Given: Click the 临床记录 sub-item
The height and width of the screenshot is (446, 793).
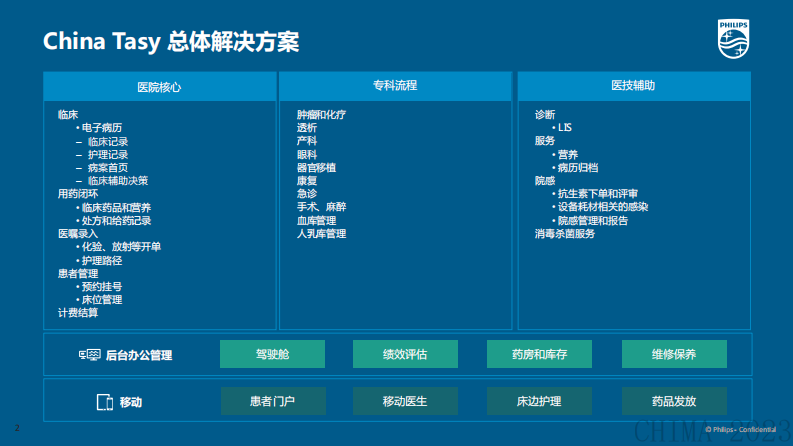Looking at the screenshot, I should coord(108,142).
